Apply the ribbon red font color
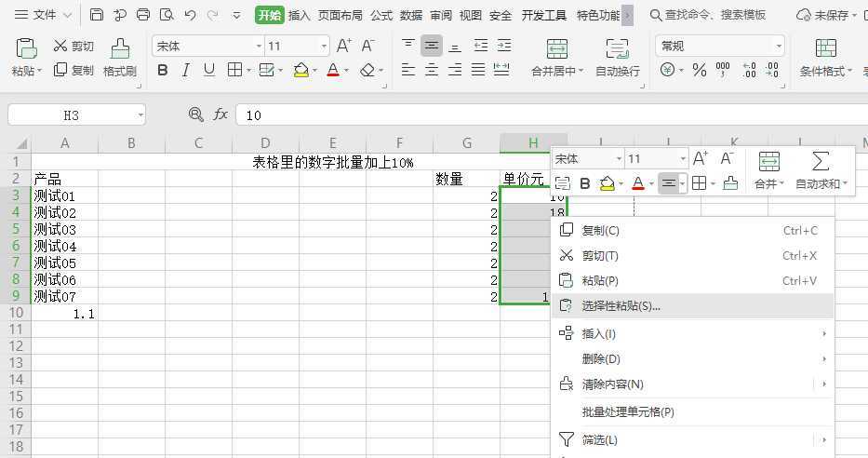Viewport: 868px width, 458px height. pos(333,71)
